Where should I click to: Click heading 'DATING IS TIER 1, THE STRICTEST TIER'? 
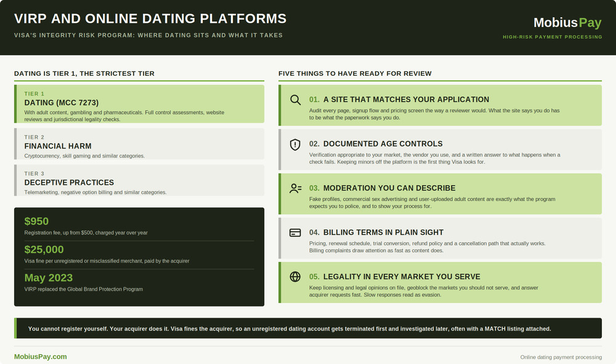84,73
